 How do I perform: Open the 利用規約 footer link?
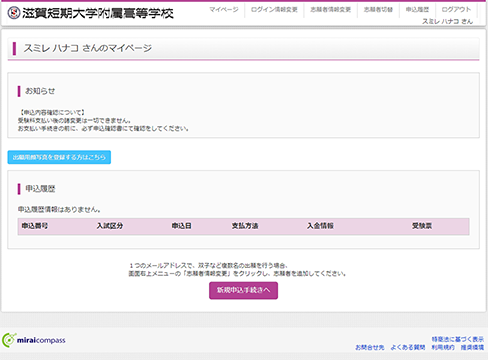pos(443,347)
